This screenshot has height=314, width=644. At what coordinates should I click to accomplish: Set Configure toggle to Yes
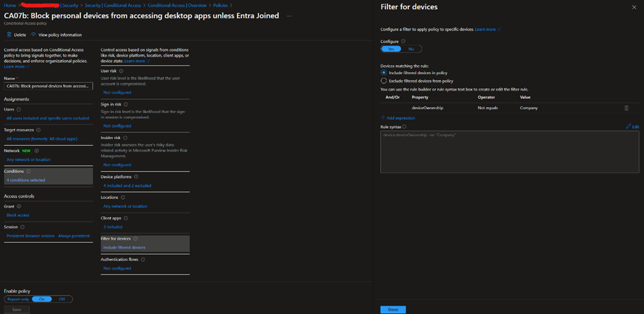(391, 49)
